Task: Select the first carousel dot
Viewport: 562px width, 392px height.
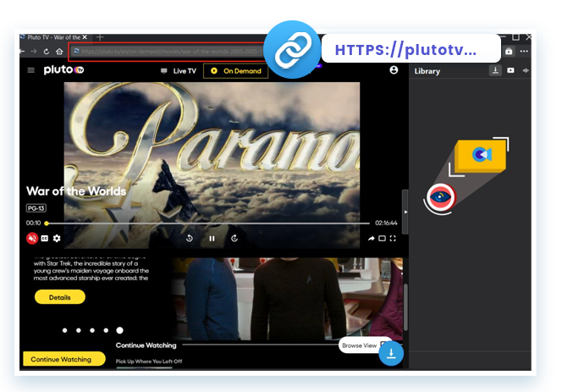Action: (x=65, y=330)
